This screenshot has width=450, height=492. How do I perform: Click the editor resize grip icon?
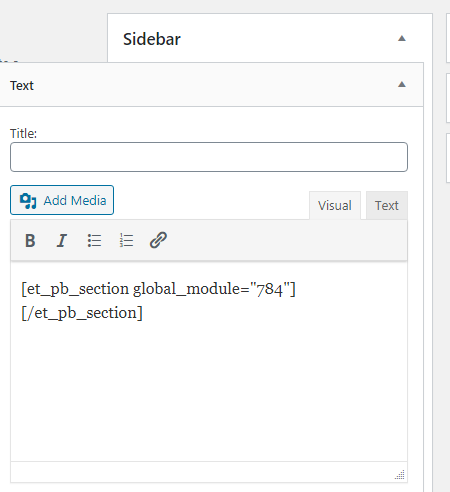pos(400,474)
